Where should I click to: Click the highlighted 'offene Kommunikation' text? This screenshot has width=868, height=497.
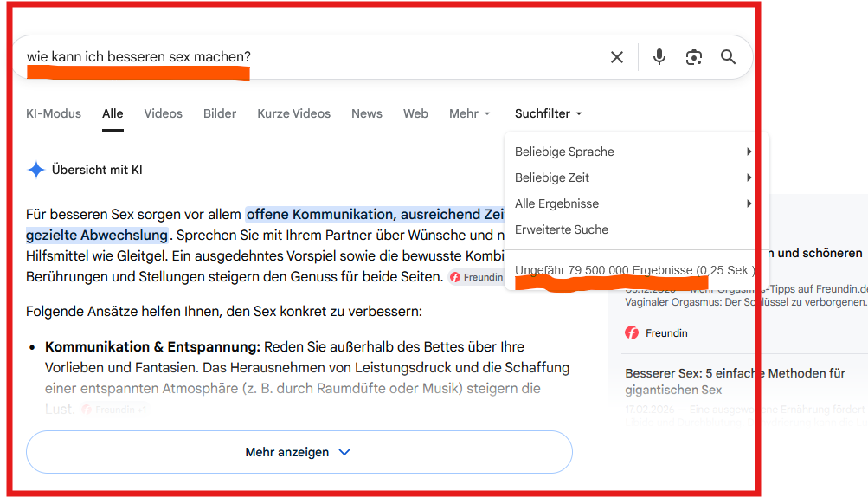coord(318,215)
